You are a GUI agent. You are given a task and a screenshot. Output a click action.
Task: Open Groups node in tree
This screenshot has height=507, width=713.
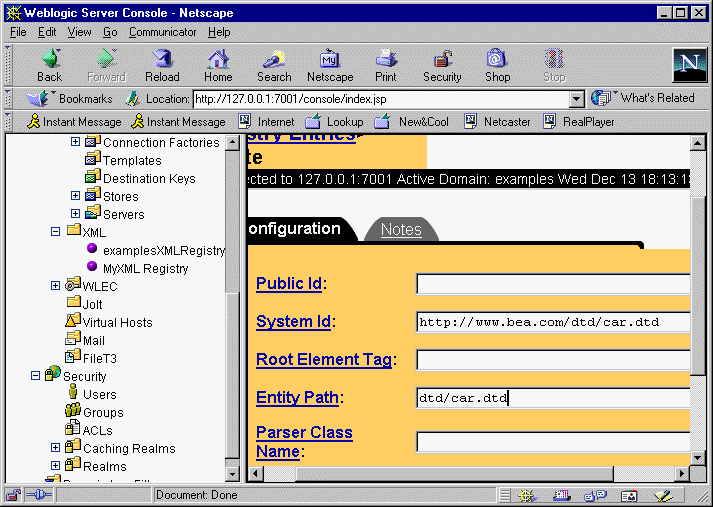103,412
